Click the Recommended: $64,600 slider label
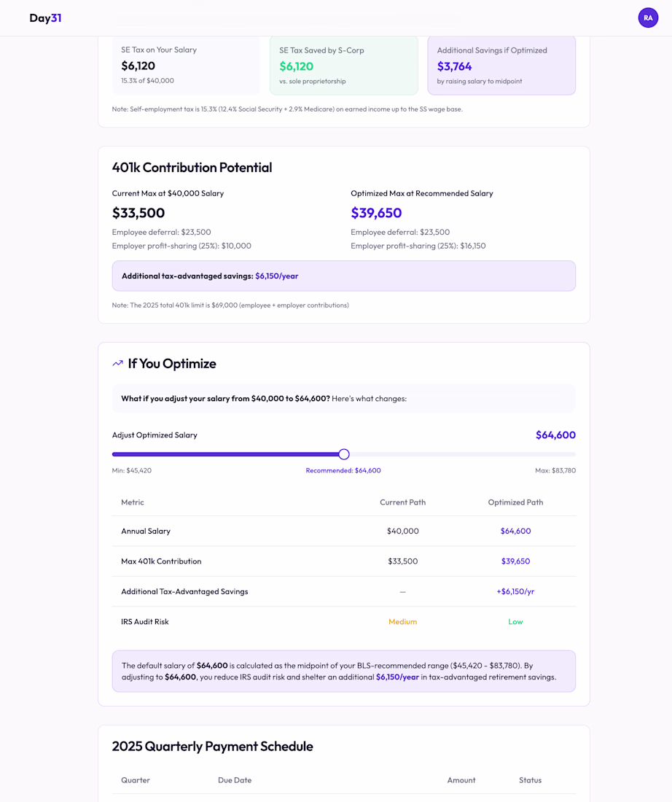The image size is (672, 802). [343, 471]
